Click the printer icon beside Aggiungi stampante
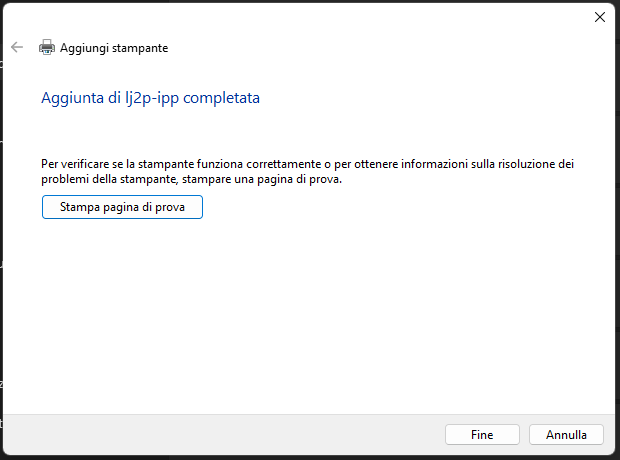The image size is (620, 460). tap(47, 47)
